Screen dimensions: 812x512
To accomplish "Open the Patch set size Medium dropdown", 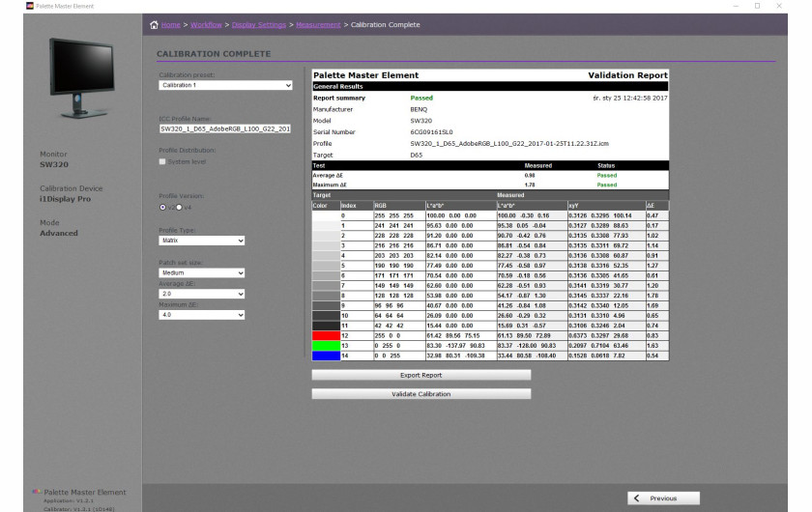I will click(x=201, y=272).
